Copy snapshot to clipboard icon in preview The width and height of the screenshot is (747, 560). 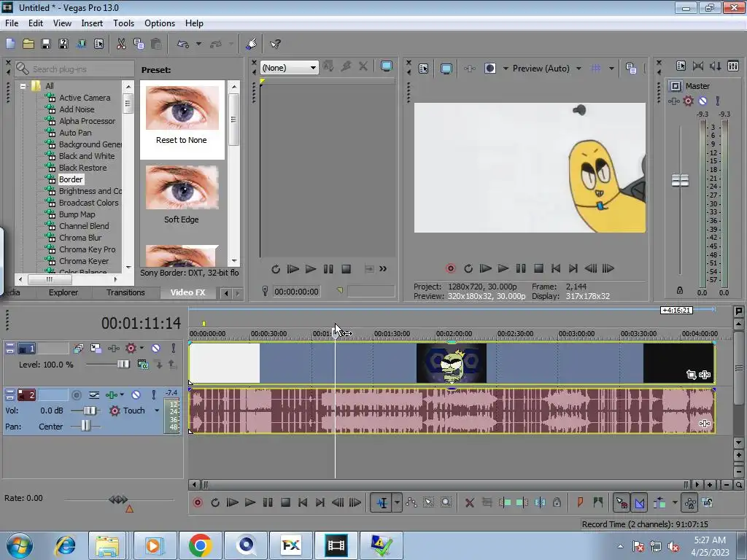[631, 69]
